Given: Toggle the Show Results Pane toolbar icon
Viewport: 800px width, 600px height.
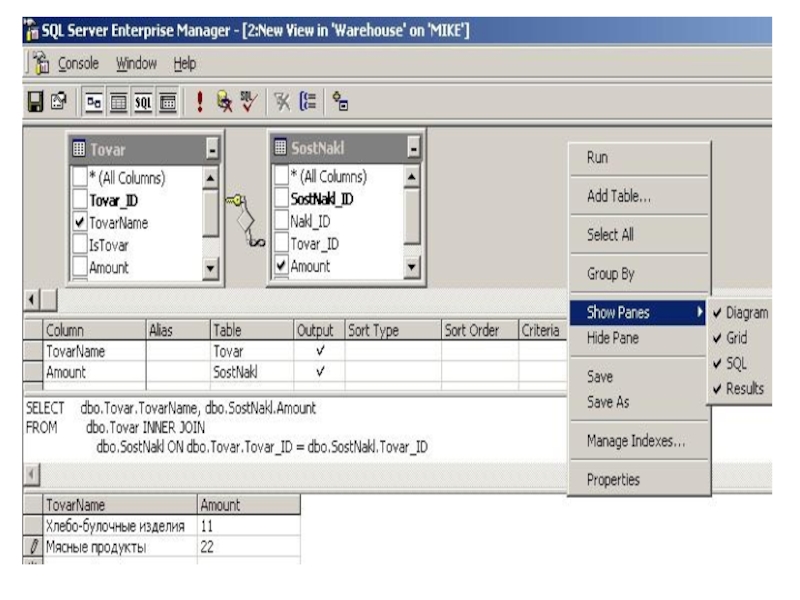Looking at the screenshot, I should pos(168,100).
